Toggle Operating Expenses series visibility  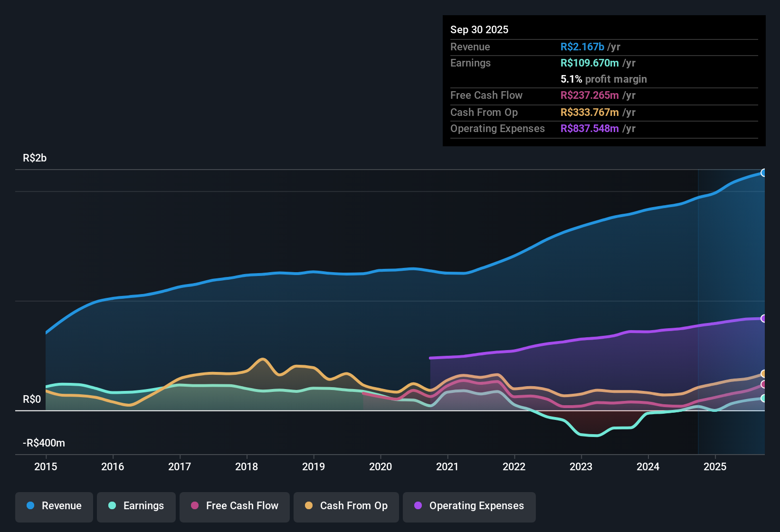pos(469,506)
